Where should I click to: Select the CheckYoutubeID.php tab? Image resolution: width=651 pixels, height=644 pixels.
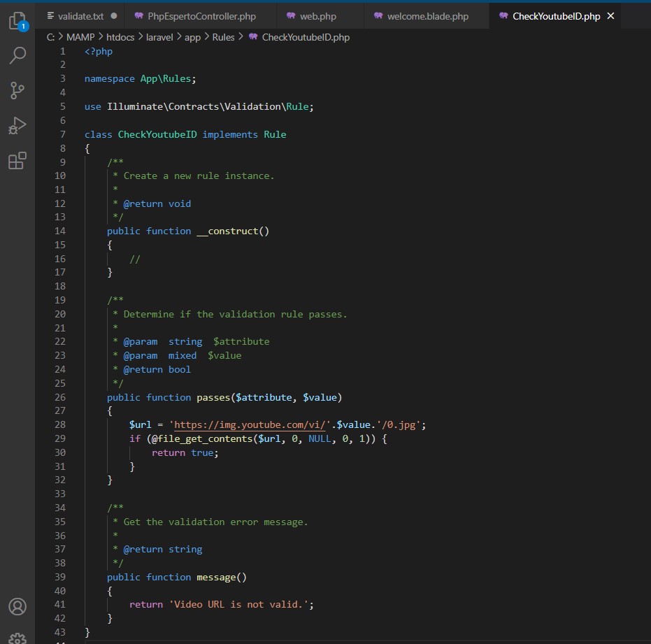pos(556,16)
